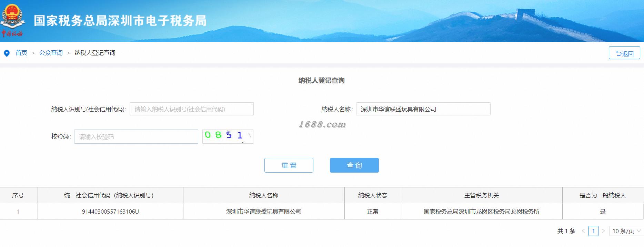Go to next page arrow in pagination
This screenshot has height=247, width=644.
click(x=603, y=231)
